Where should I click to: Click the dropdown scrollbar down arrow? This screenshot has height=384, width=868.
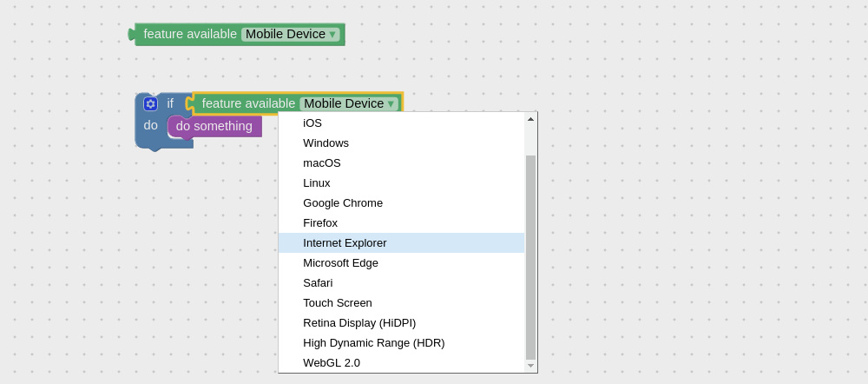click(x=531, y=366)
